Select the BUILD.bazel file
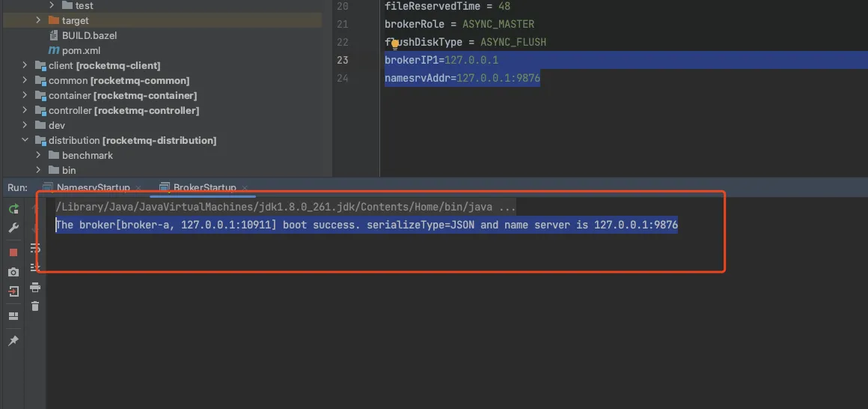The width and height of the screenshot is (868, 409). [x=89, y=36]
